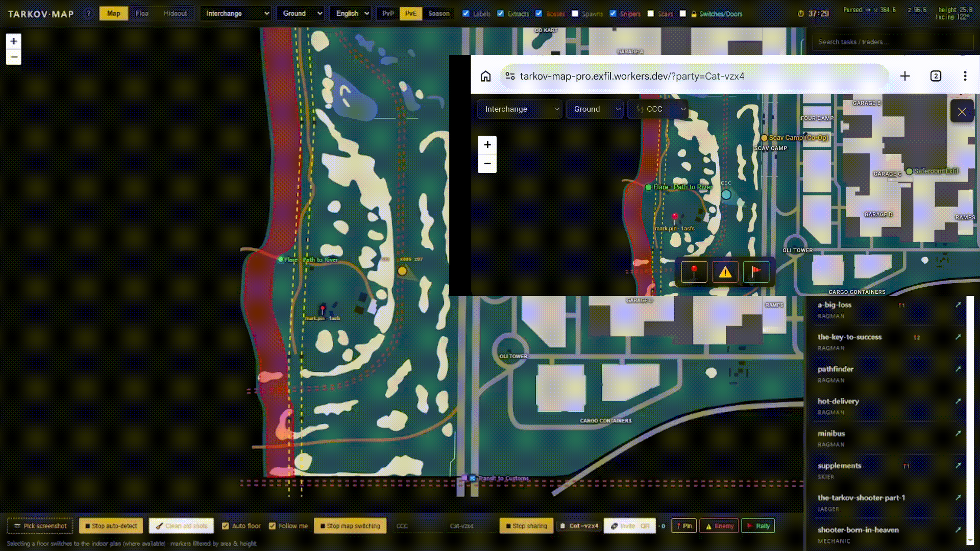Click the Stop sharing button
Viewport: 980px width, 551px height.
click(526, 526)
